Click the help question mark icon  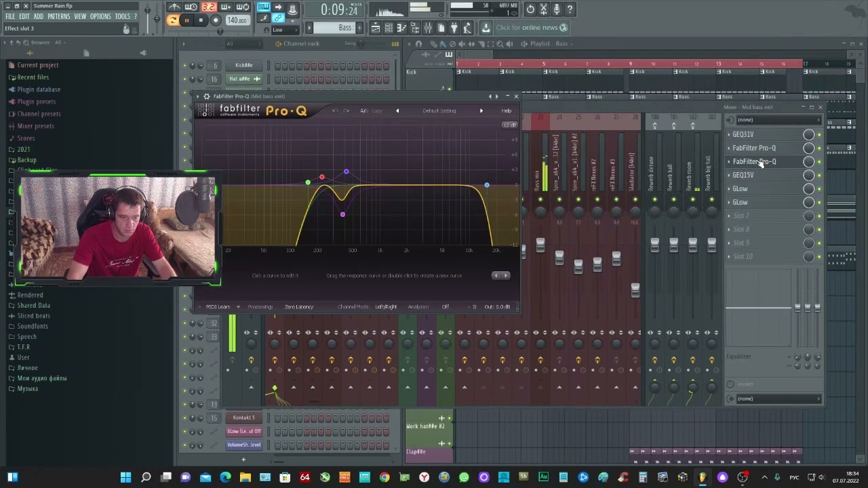tap(570, 9)
